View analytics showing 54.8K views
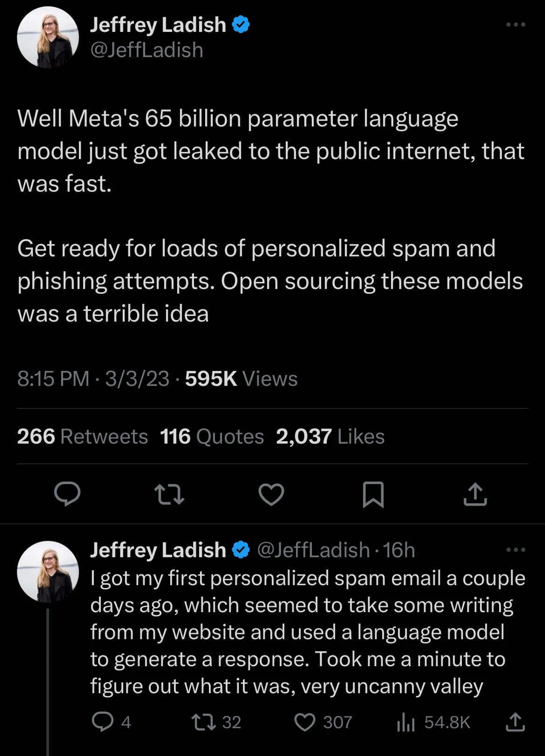The height and width of the screenshot is (756, 545). point(406,721)
